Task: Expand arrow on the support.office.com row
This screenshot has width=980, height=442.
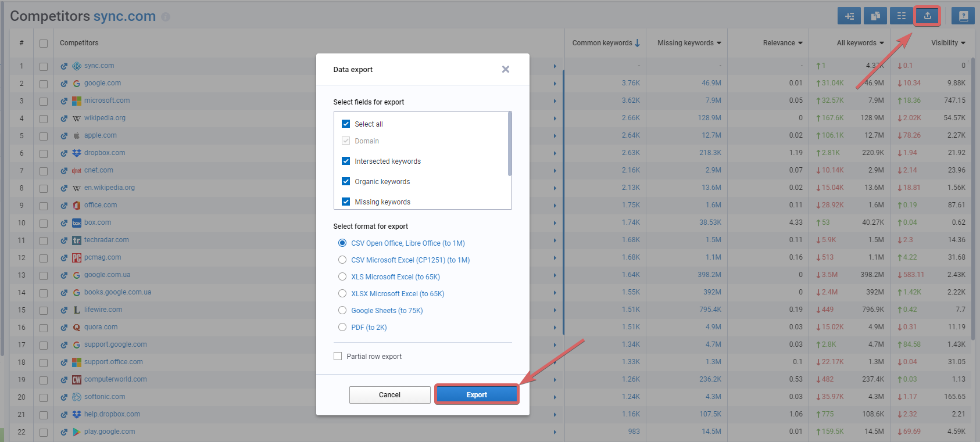Action: pos(555,362)
